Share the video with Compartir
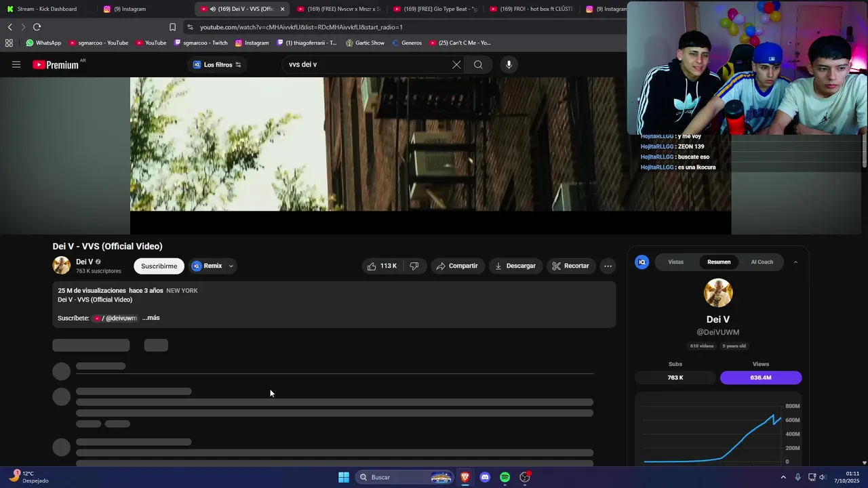The height and width of the screenshot is (488, 868). tap(457, 266)
